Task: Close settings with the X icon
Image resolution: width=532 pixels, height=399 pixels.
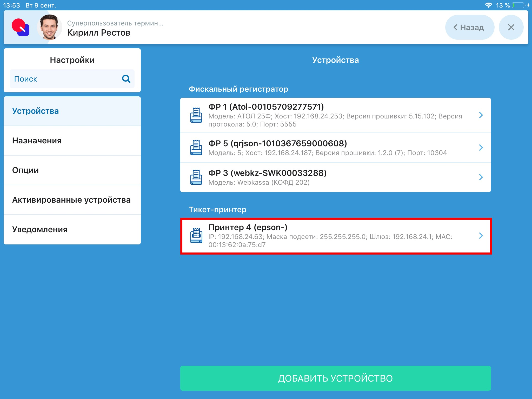Action: [511, 27]
